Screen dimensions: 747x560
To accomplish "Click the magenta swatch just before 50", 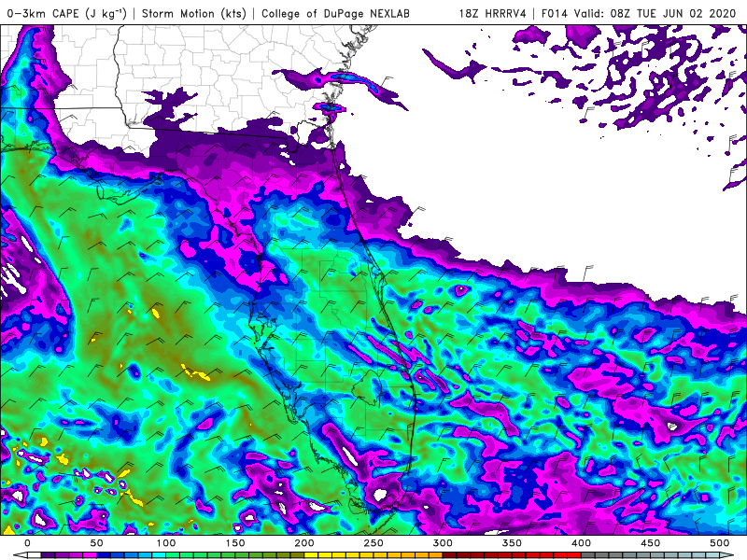I will click(90, 555).
